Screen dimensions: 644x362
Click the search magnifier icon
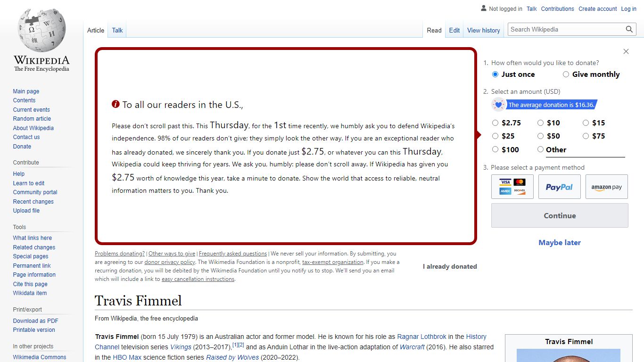[629, 29]
